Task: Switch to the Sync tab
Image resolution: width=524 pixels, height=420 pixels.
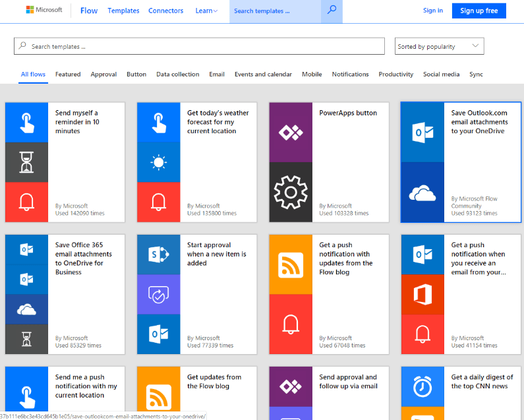Action: 476,75
